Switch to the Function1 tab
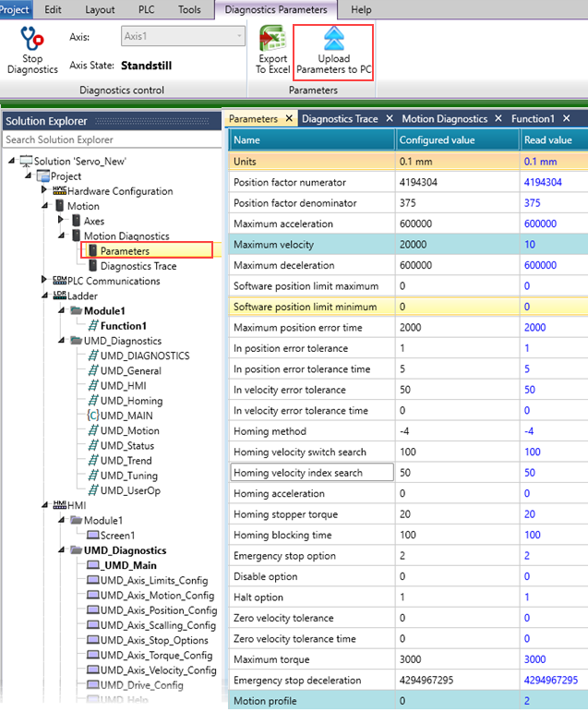 (x=533, y=118)
